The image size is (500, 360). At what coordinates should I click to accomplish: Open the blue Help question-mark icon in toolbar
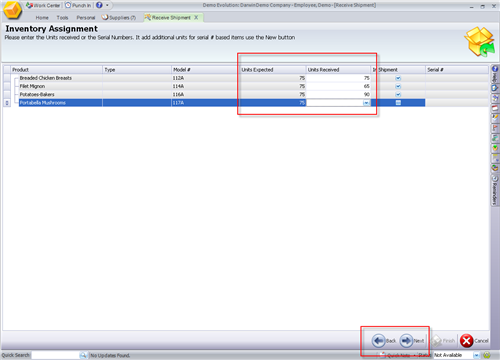click(x=99, y=5)
